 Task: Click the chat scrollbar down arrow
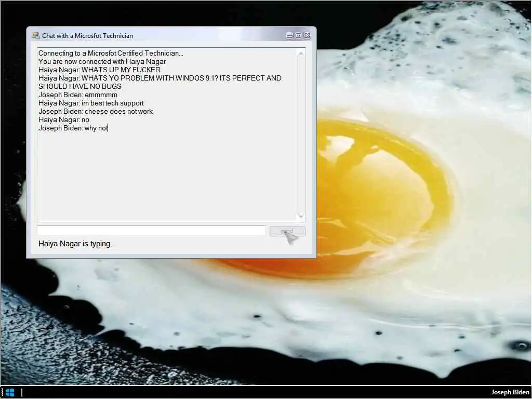coord(301,216)
